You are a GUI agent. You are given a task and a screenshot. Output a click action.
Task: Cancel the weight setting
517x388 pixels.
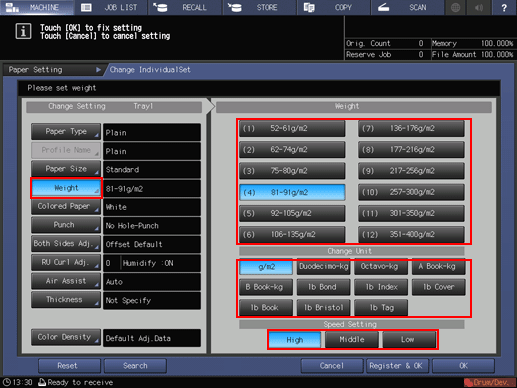[x=332, y=366]
